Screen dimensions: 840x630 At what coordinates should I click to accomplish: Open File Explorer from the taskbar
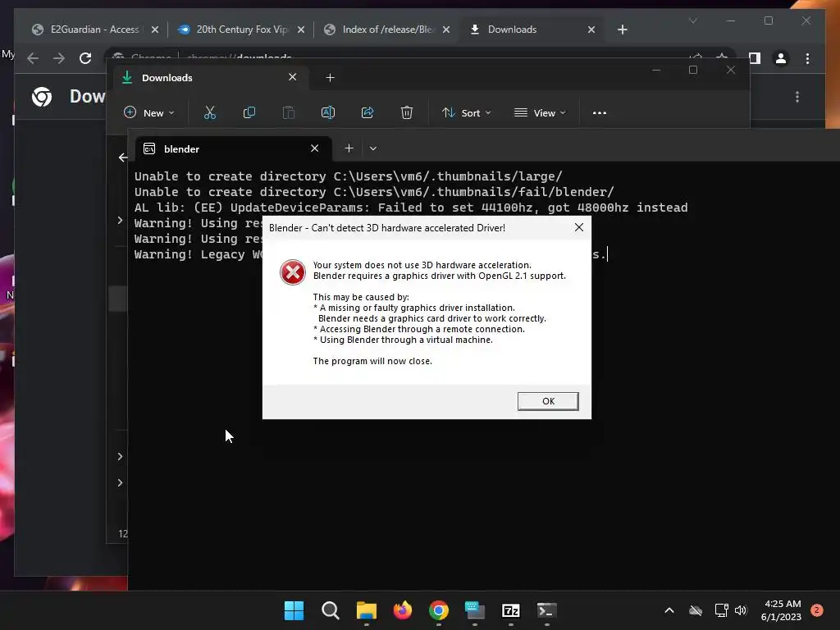point(367,610)
